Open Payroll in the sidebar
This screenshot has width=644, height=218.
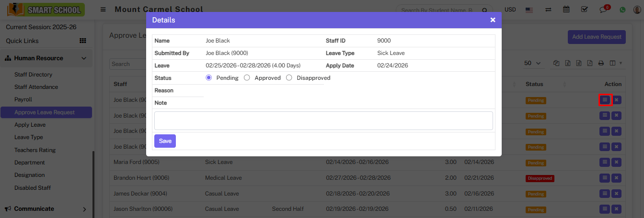23,99
